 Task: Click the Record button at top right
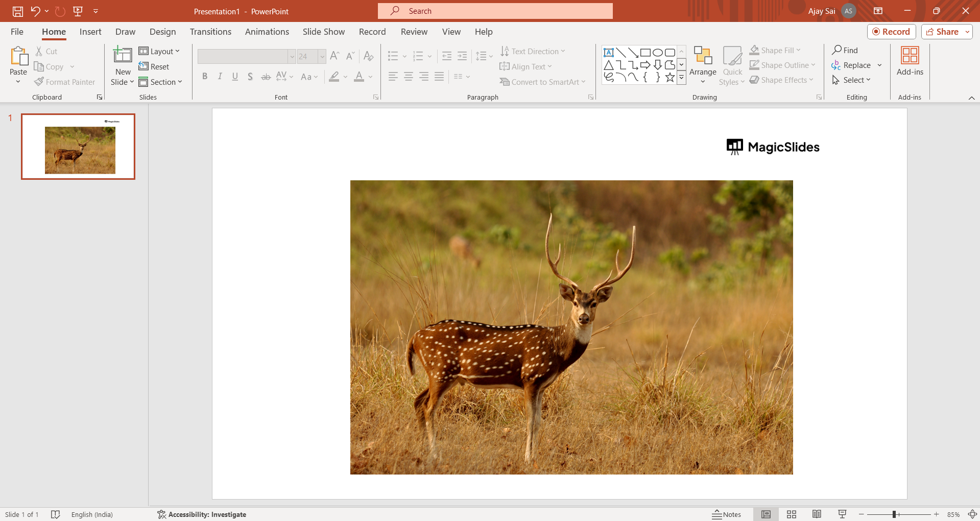[x=891, y=32]
